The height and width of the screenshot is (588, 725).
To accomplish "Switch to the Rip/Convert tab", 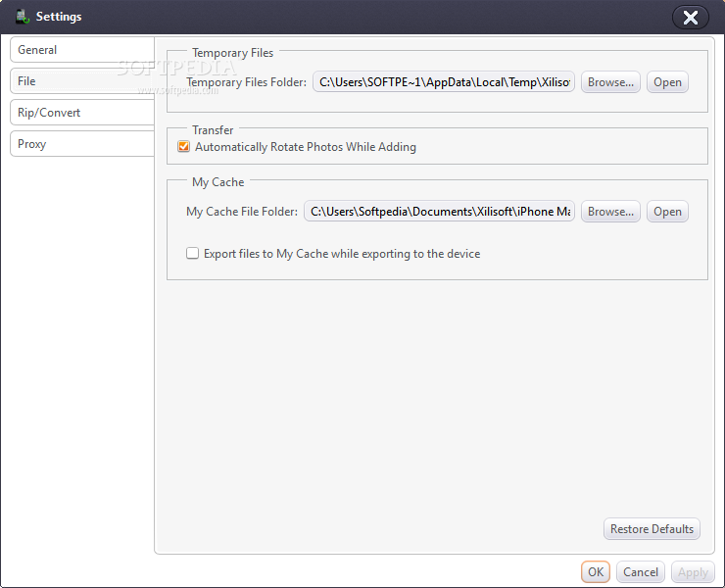I will point(82,113).
